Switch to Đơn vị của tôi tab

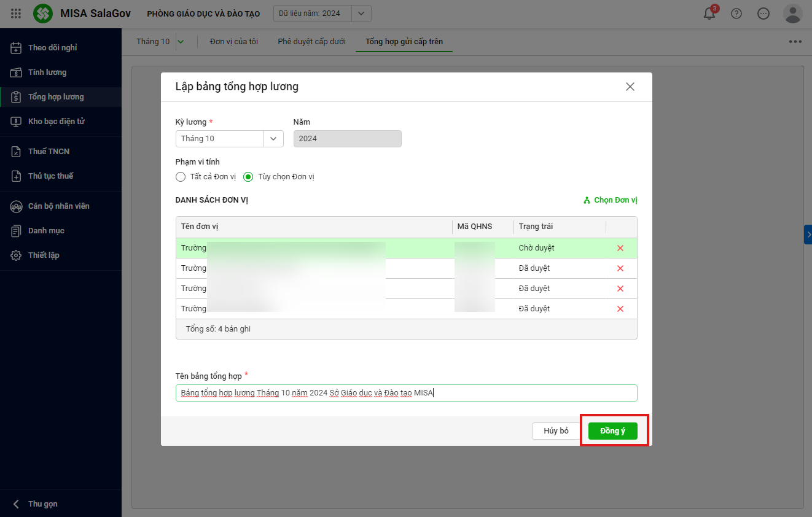233,42
